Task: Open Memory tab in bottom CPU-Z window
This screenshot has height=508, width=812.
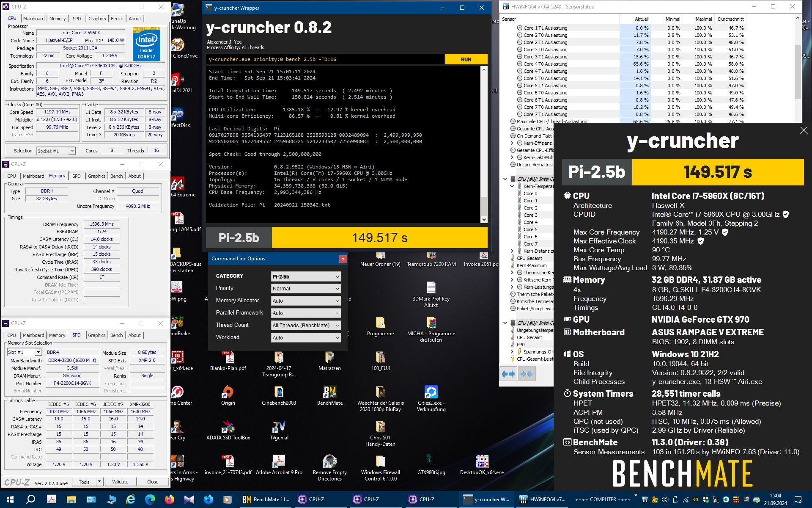Action: coord(58,335)
